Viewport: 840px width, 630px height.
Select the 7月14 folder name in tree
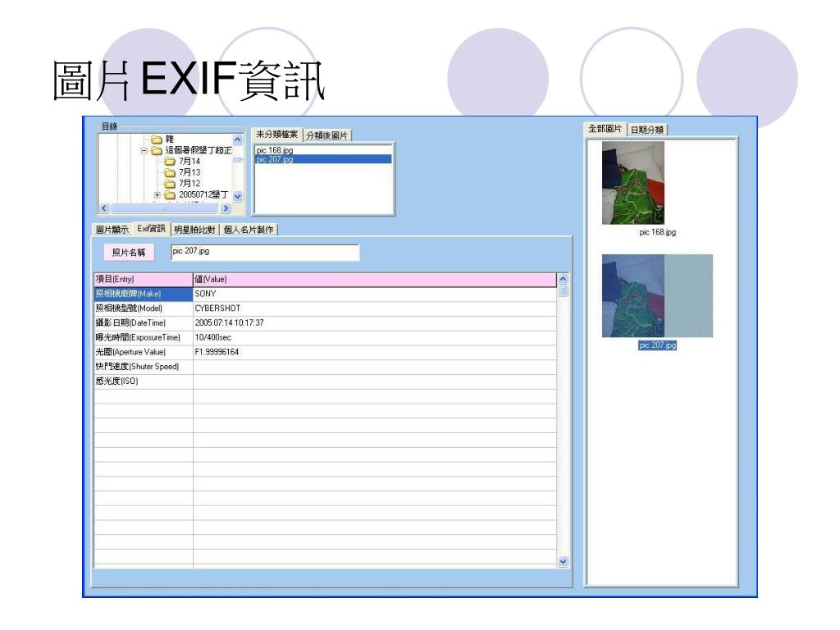[189, 162]
